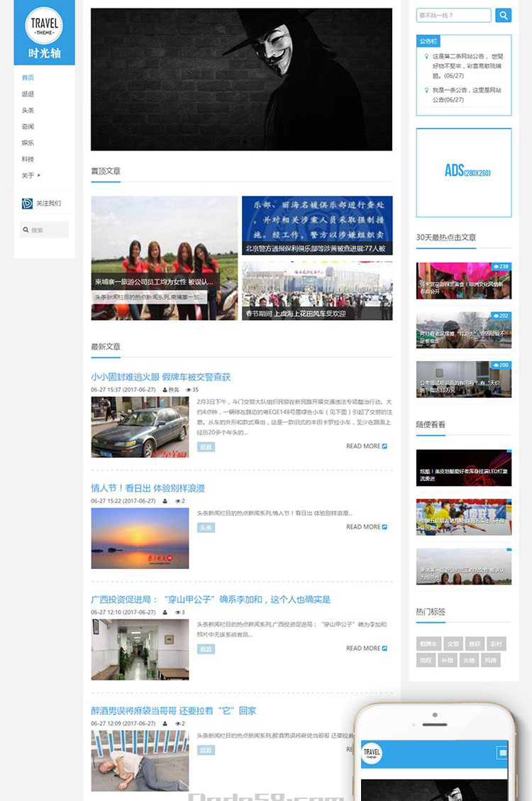Open featured post 北京警方通报保利俱乐部
The height and width of the screenshot is (801, 532).
coord(317,226)
